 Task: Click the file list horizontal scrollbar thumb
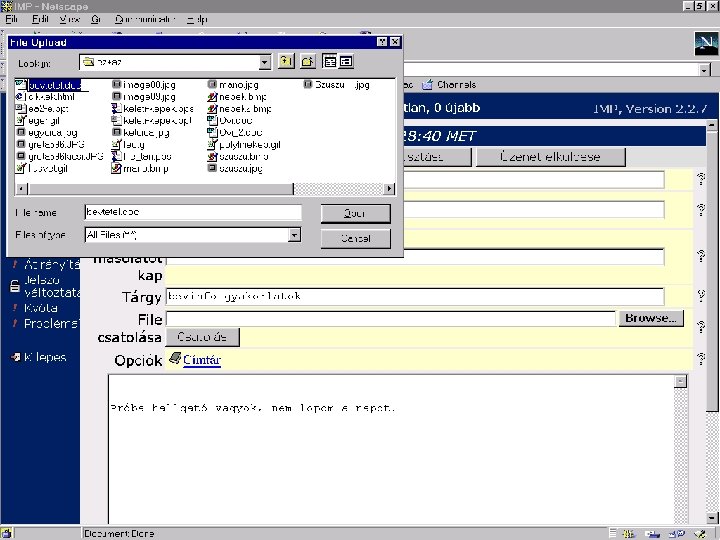[x=161, y=189]
